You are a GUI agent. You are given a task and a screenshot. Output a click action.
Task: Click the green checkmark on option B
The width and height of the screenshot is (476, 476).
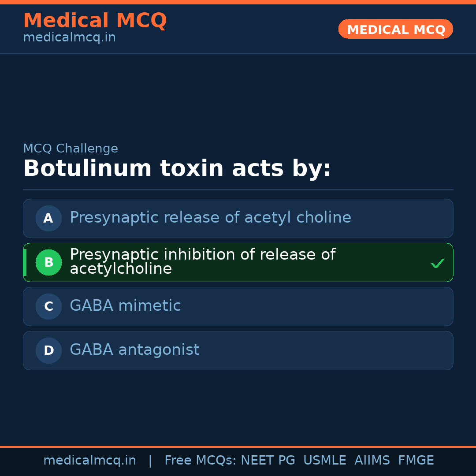(437, 264)
